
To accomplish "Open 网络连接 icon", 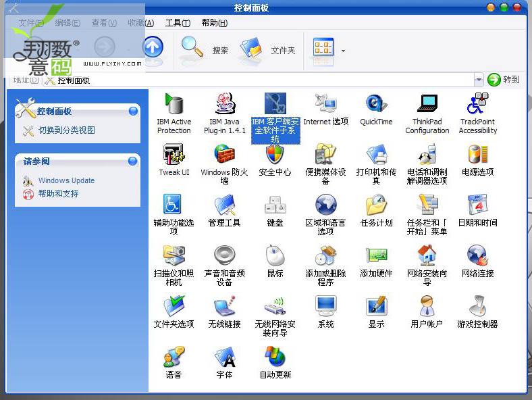I will pos(478,255).
